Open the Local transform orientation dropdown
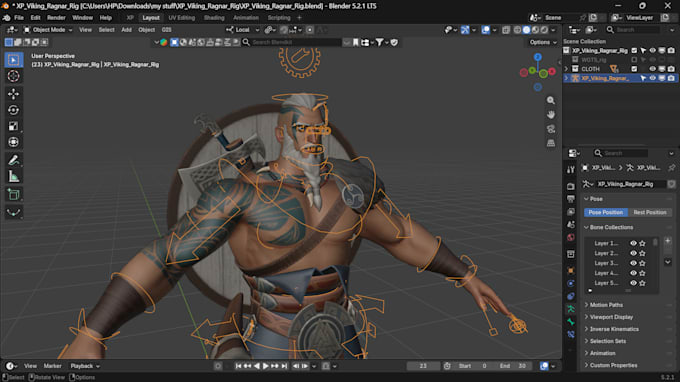680x382 pixels. 243,30
